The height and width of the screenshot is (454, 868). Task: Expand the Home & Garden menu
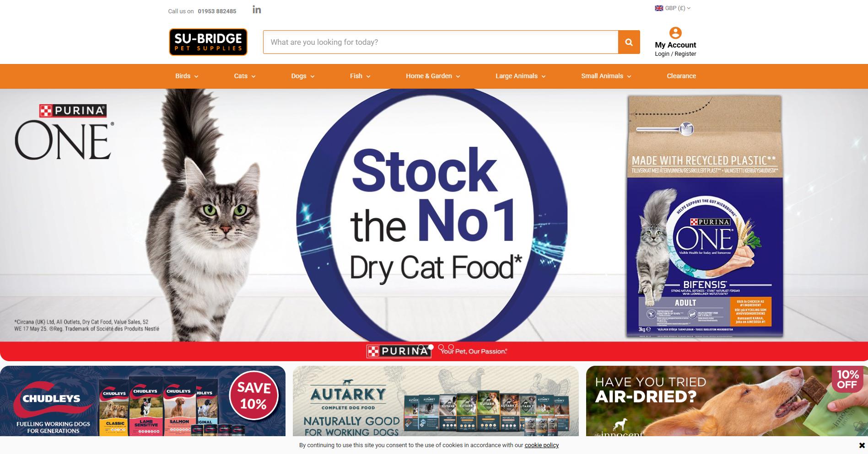point(433,76)
